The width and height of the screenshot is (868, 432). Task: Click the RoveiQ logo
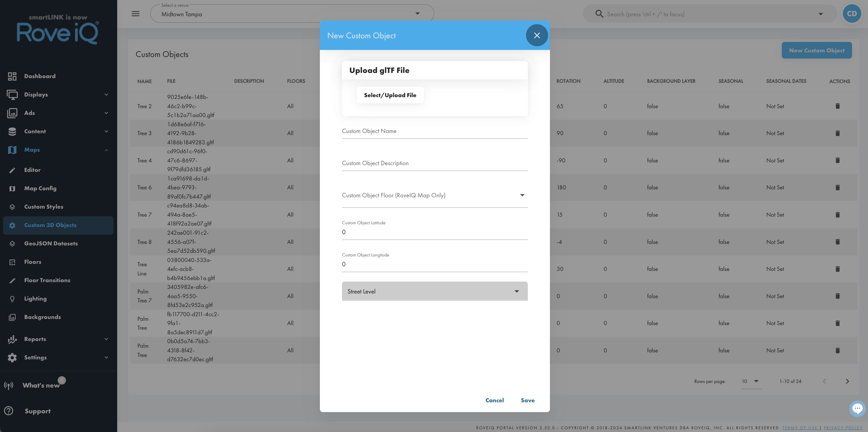pyautogui.click(x=58, y=29)
